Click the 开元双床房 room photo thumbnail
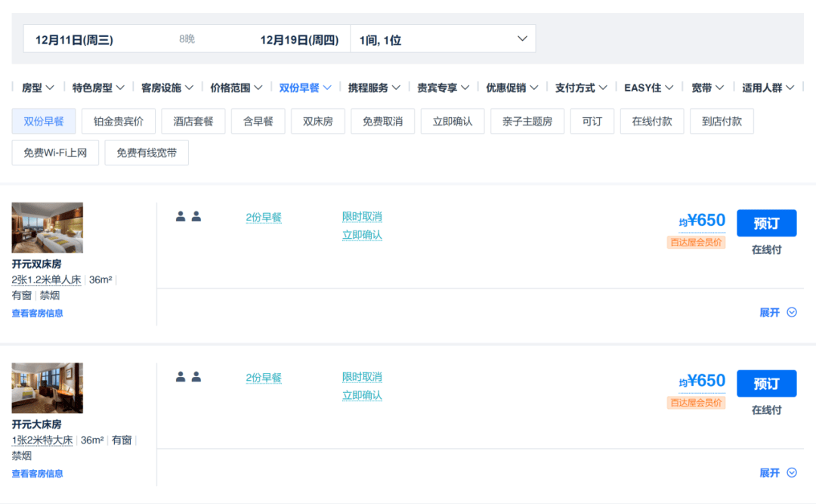The width and height of the screenshot is (816, 504). [47, 226]
